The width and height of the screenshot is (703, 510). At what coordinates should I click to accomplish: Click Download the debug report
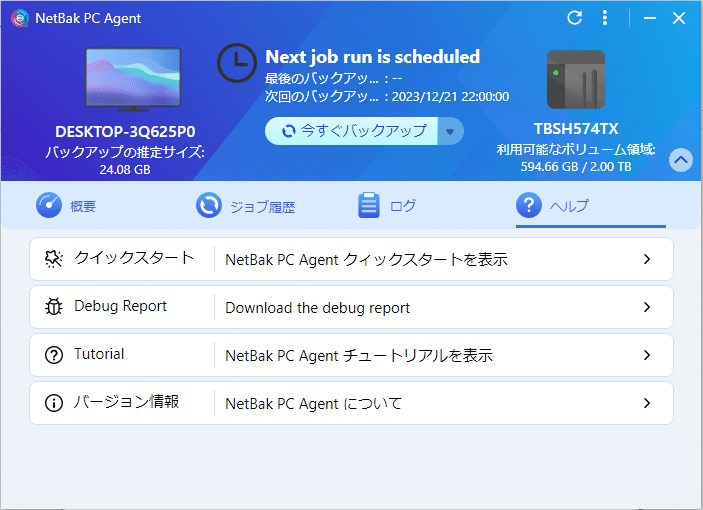tap(317, 308)
